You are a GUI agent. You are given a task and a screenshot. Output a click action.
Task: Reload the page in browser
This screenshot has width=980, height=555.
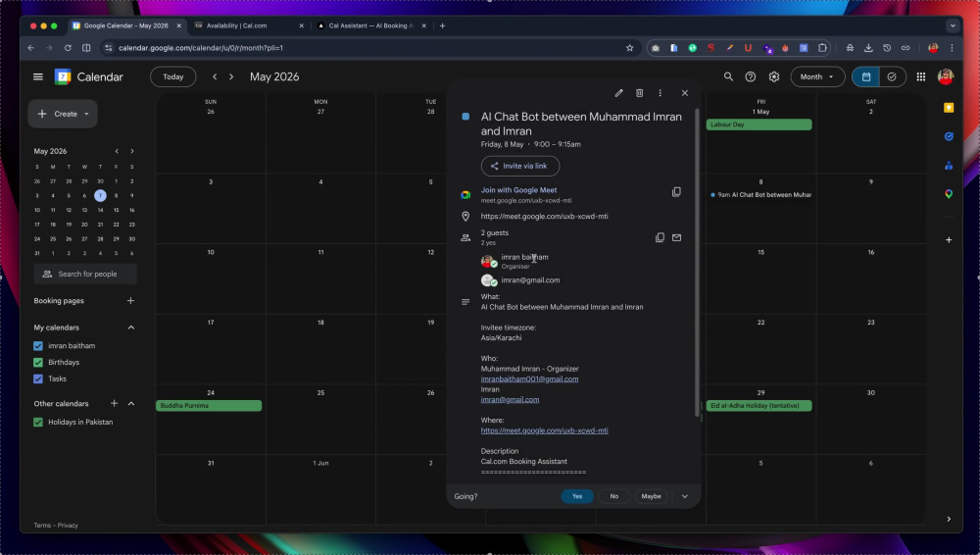tap(68, 47)
